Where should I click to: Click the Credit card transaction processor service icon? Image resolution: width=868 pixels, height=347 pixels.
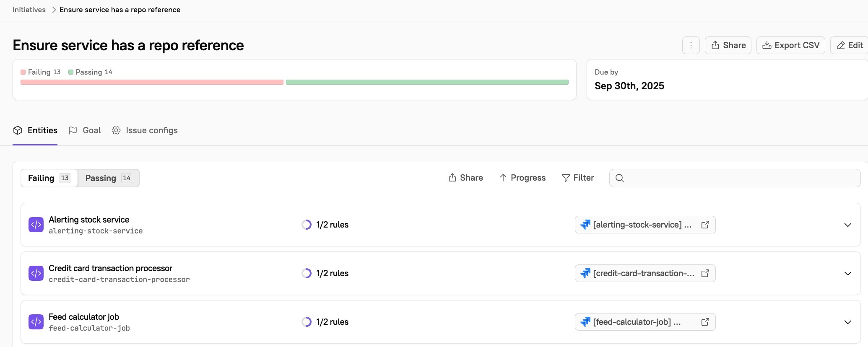(x=36, y=273)
